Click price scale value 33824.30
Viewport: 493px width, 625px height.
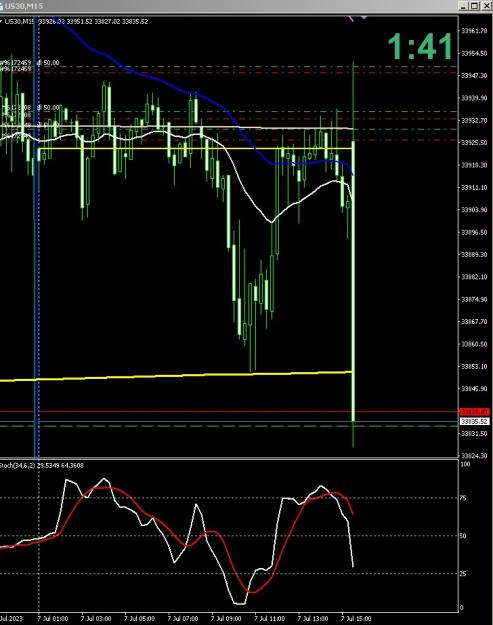coord(474,456)
